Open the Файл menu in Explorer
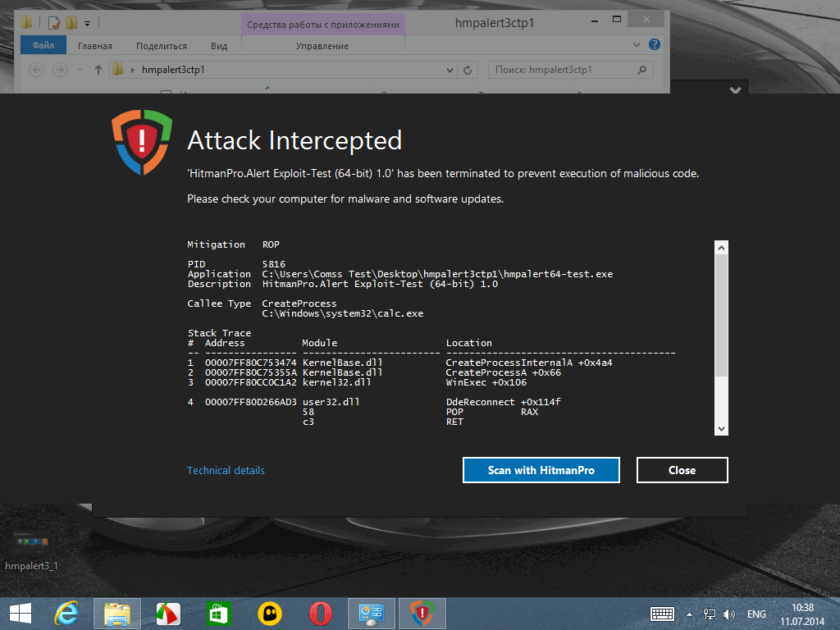 (x=43, y=45)
